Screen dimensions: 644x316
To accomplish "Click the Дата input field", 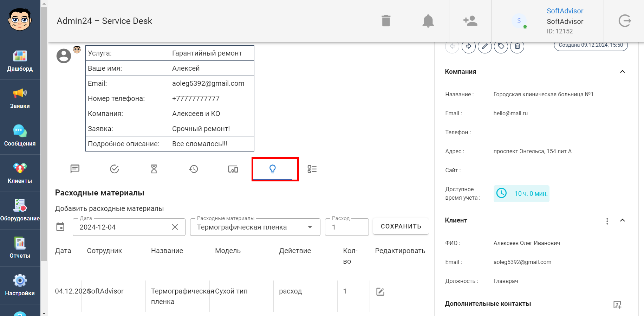I will pos(129,227).
